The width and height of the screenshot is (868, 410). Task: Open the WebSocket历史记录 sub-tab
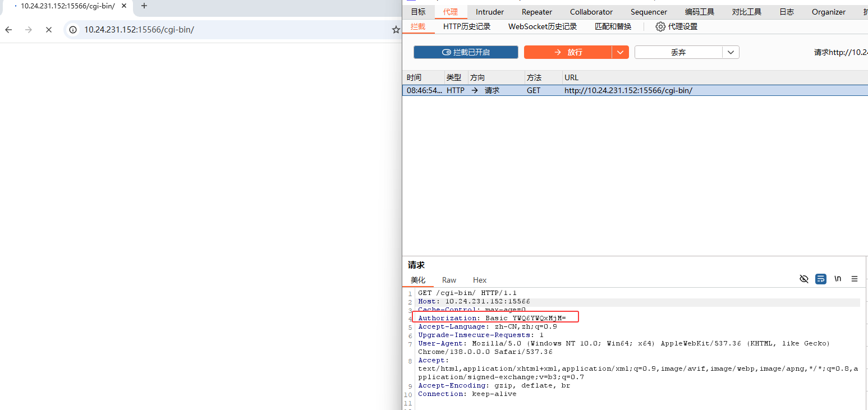pos(543,26)
